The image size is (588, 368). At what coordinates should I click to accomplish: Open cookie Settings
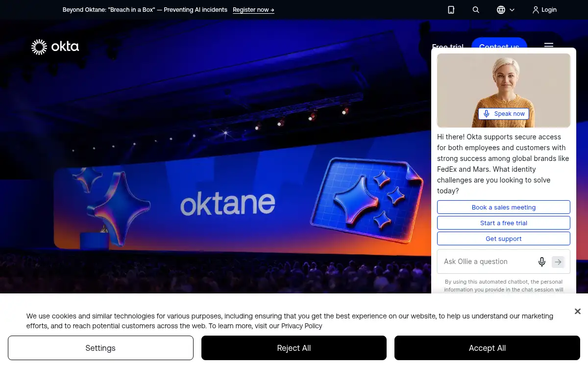click(100, 348)
